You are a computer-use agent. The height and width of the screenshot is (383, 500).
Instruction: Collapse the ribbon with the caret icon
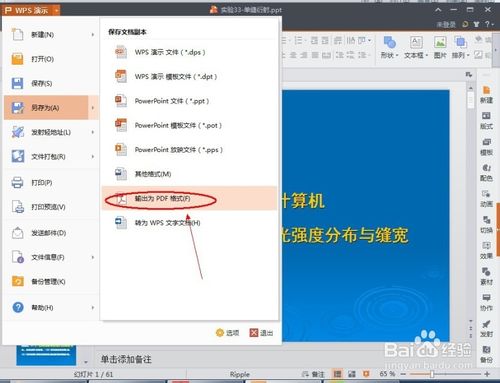438,10
